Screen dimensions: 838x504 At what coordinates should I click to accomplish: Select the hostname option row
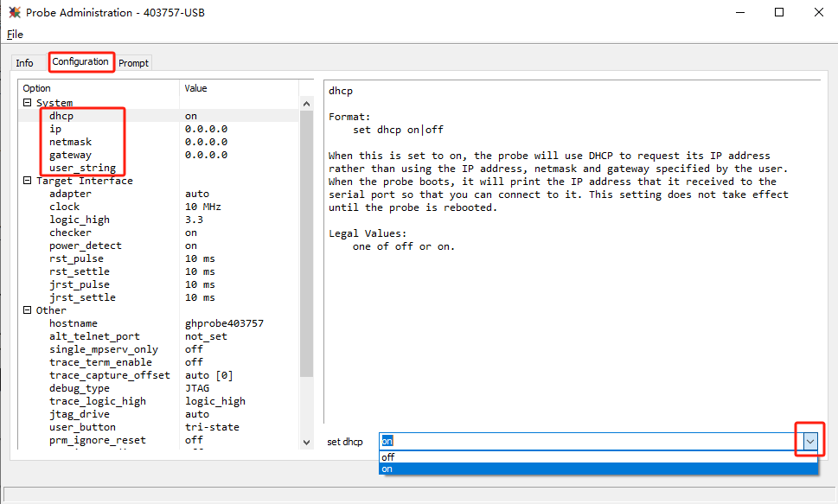pyautogui.click(x=74, y=323)
